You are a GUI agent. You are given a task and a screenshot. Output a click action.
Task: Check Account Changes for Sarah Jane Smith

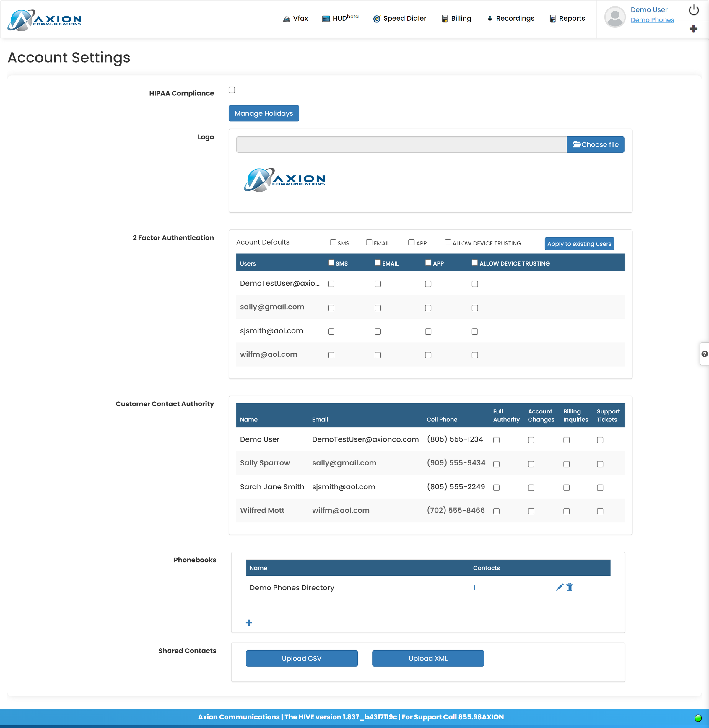531,488
